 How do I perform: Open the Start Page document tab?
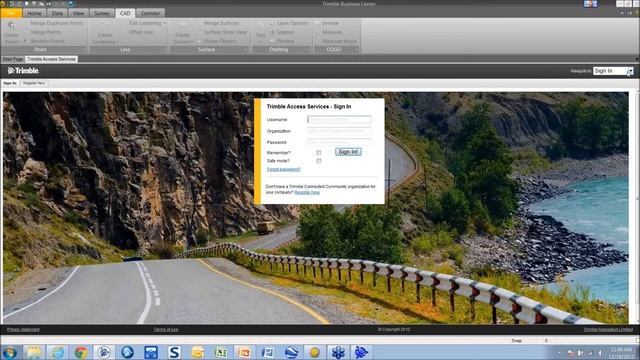pyautogui.click(x=13, y=59)
